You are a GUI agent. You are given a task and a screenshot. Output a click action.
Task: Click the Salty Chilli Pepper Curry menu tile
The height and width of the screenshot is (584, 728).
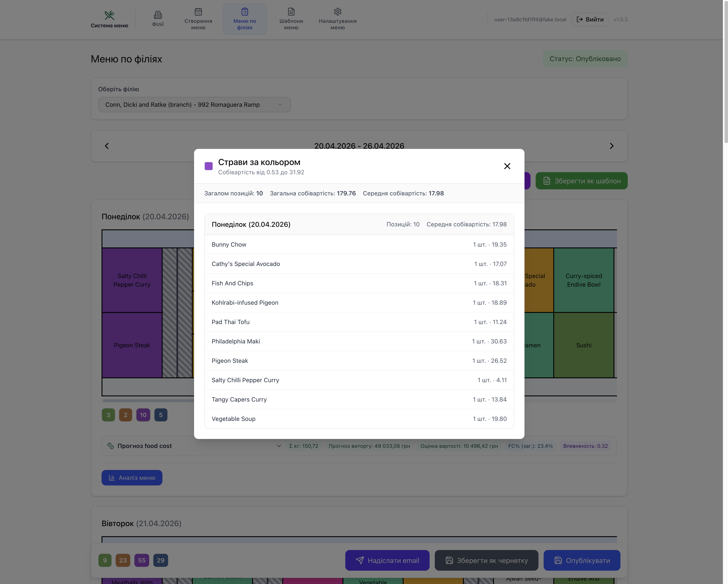[132, 280]
